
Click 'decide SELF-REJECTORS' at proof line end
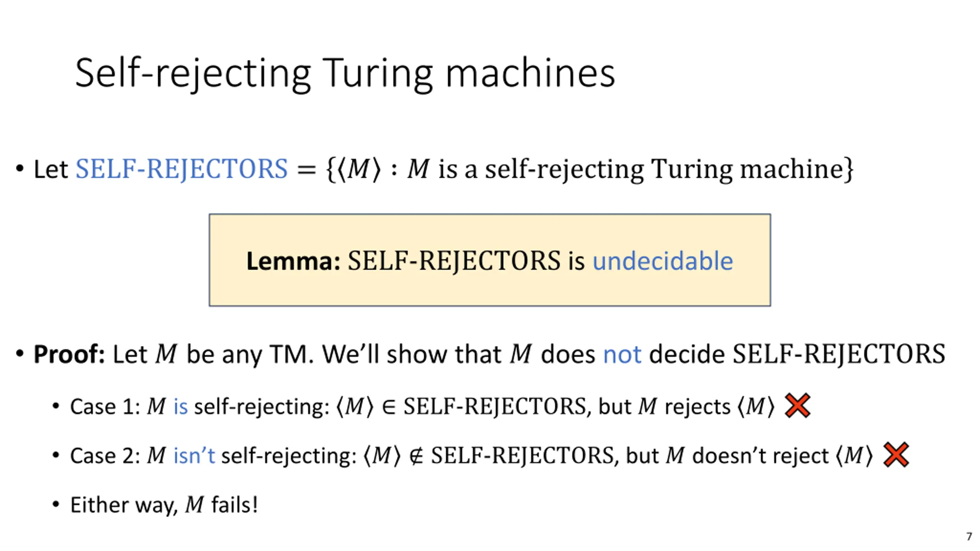[x=797, y=354]
